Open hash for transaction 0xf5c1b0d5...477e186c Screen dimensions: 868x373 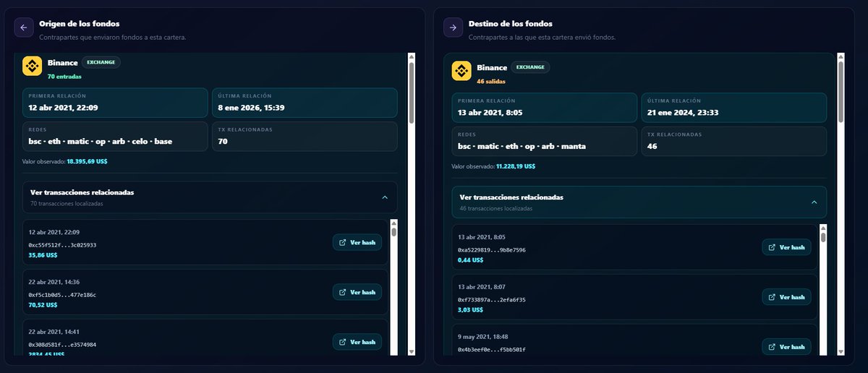pos(357,292)
